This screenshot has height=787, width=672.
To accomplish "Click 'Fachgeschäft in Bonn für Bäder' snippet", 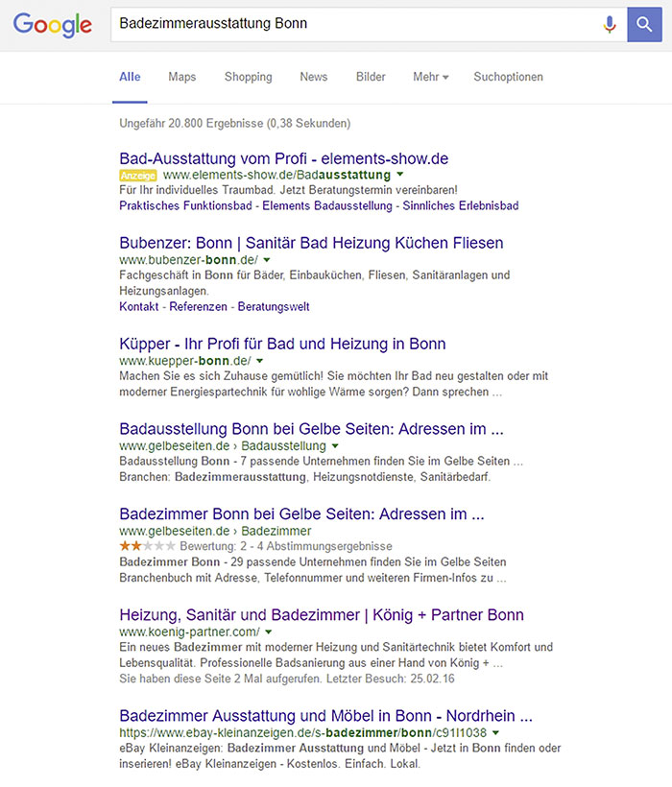I will pyautogui.click(x=315, y=283).
